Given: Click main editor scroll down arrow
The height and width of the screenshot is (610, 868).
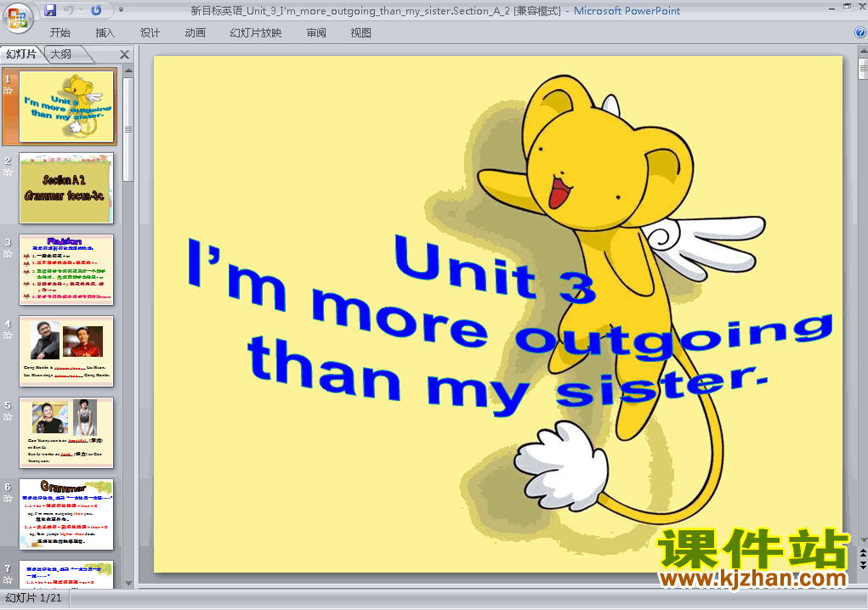Looking at the screenshot, I should coord(863,540).
